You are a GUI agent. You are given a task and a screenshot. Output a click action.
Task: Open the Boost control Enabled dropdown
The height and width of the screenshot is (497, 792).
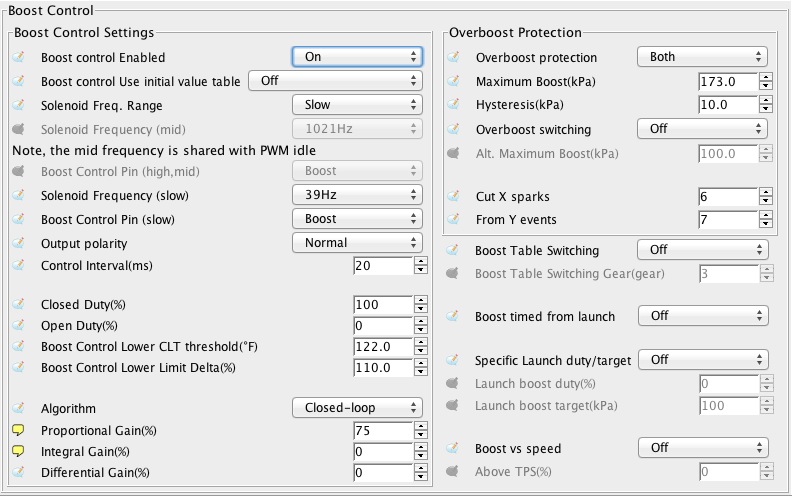(357, 57)
